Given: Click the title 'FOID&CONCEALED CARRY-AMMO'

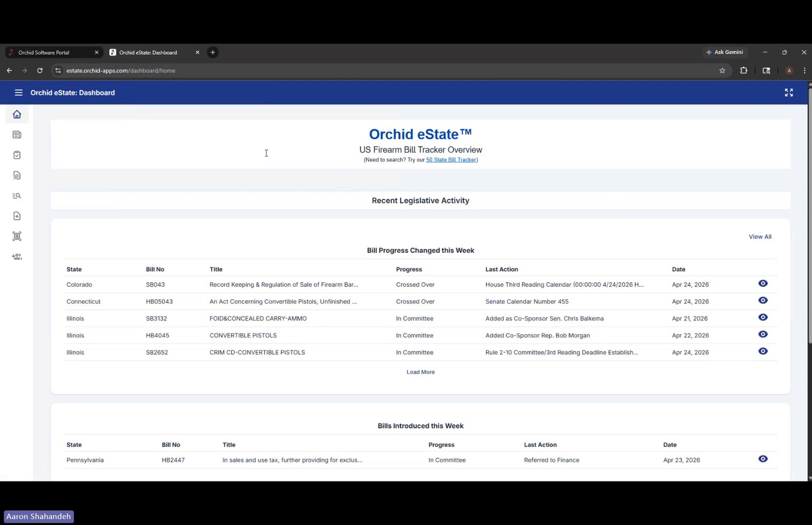Looking at the screenshot, I should pyautogui.click(x=258, y=318).
